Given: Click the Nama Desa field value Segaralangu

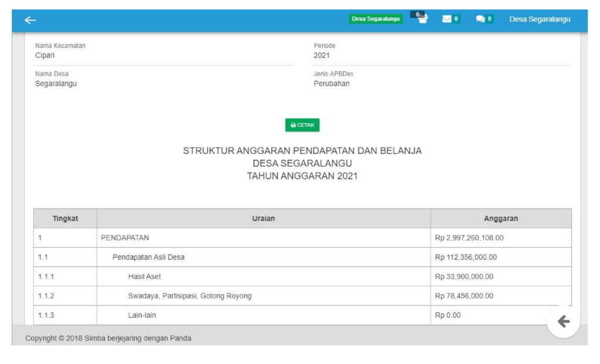Looking at the screenshot, I should 56,84.
